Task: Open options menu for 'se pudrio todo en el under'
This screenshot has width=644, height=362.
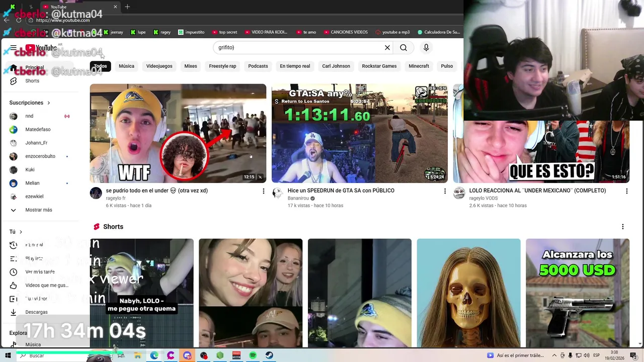Action: click(263, 191)
